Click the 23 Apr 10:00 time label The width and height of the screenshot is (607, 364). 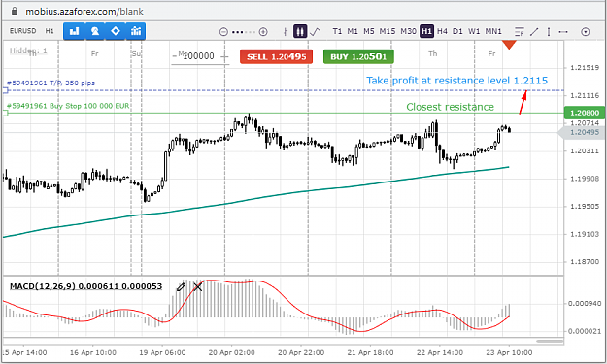[x=509, y=352]
